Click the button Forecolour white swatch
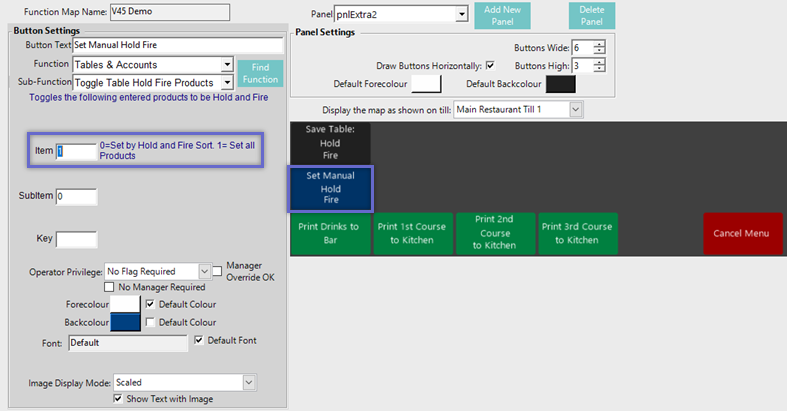 [125, 304]
